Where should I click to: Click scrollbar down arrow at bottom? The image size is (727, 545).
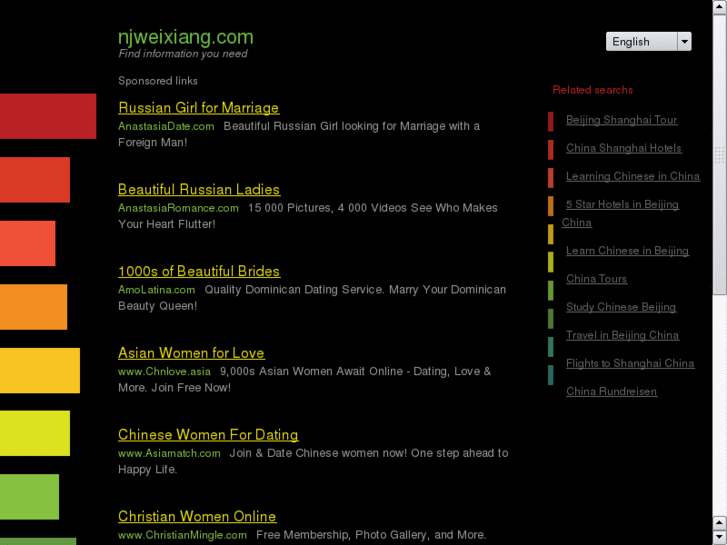tap(719, 538)
